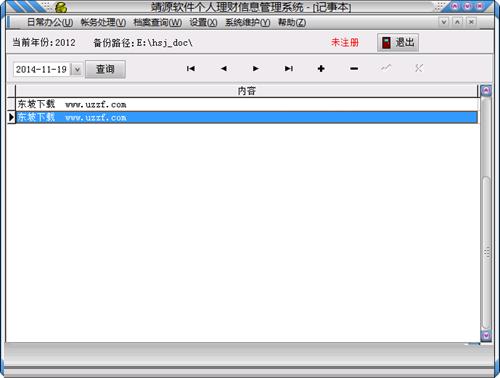Viewport: 500px width, 378px height.
Task: Close the inner 记事本 child window
Action: [x=471, y=22]
